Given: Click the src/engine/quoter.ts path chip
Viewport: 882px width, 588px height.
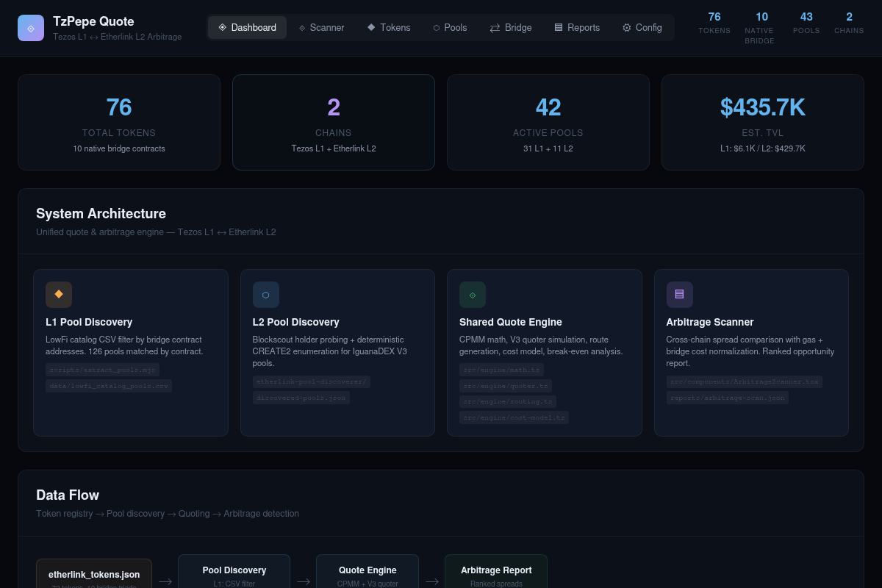Looking at the screenshot, I should click(x=506, y=386).
